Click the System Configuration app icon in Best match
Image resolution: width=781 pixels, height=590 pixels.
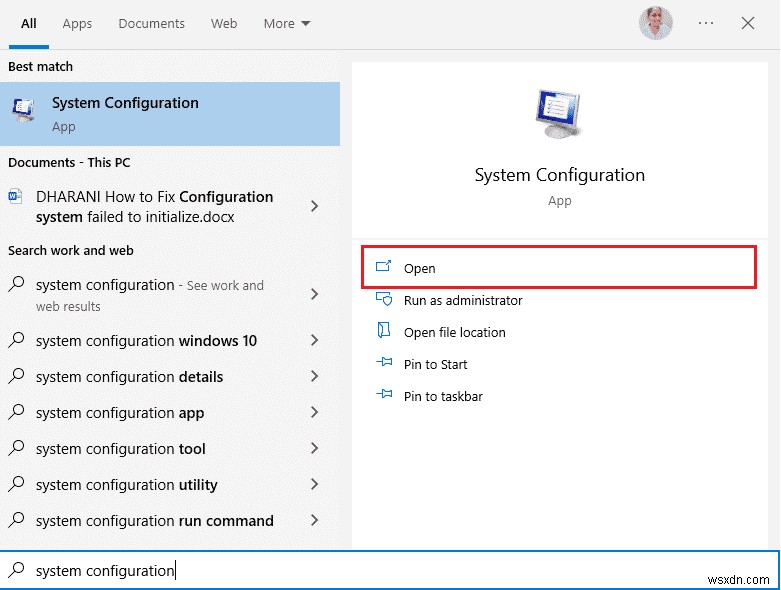point(23,112)
